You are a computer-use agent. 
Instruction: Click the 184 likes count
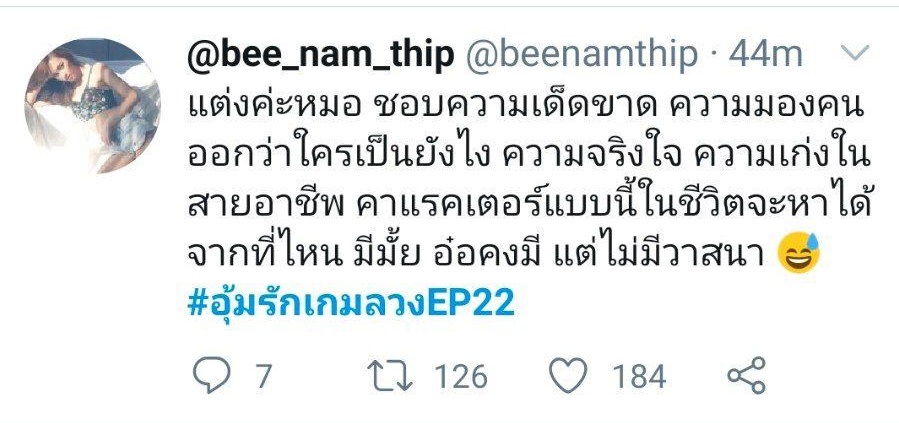(x=639, y=377)
